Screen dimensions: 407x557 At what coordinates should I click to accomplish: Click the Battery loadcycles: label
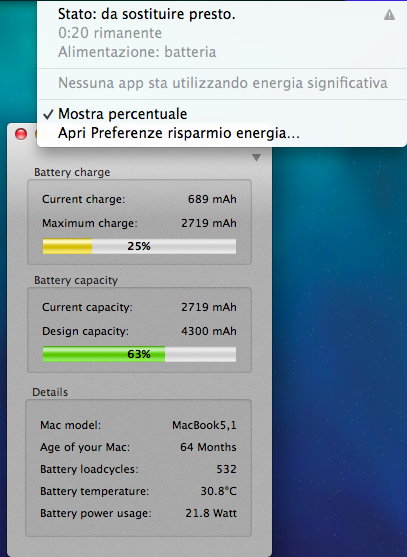click(89, 469)
